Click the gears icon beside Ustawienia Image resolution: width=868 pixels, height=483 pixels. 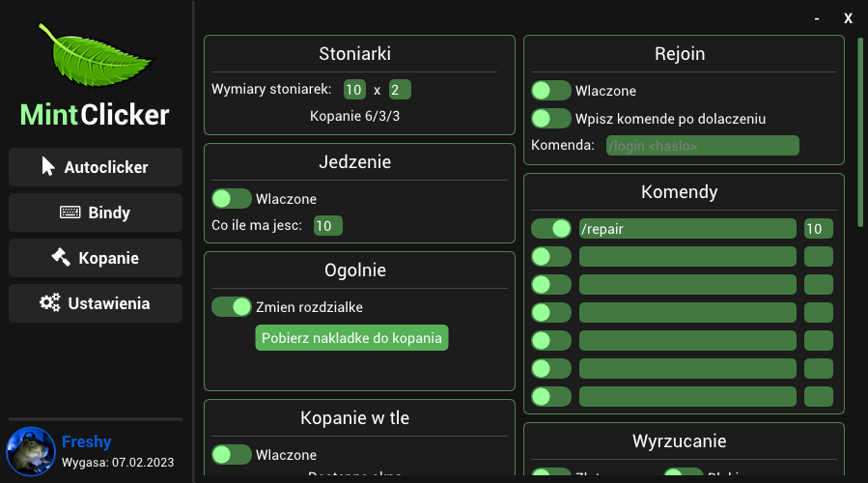50,302
